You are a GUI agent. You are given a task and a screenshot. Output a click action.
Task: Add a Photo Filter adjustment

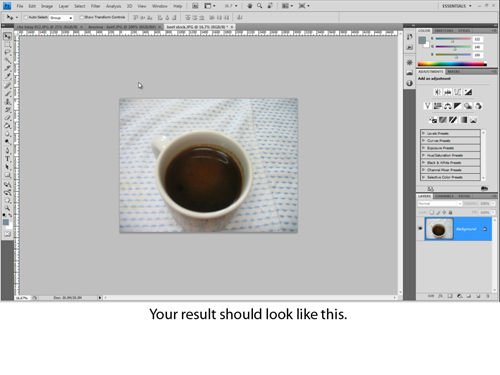468,106
